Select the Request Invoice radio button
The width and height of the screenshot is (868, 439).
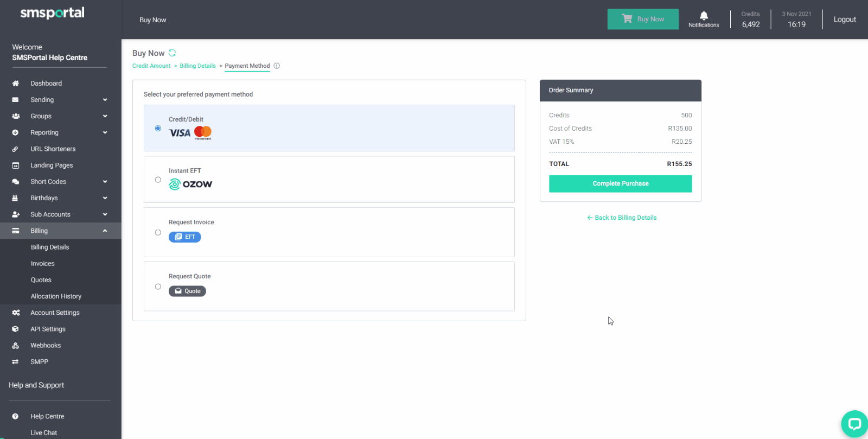click(158, 233)
